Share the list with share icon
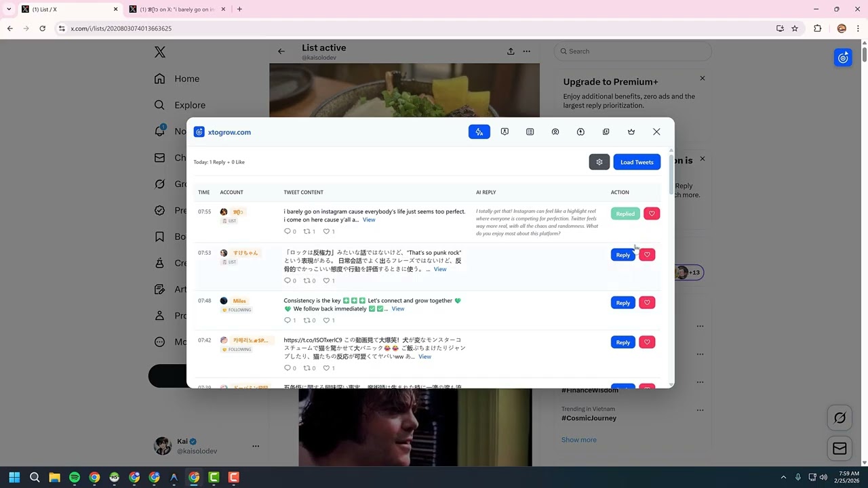The width and height of the screenshot is (868, 488). click(511, 52)
